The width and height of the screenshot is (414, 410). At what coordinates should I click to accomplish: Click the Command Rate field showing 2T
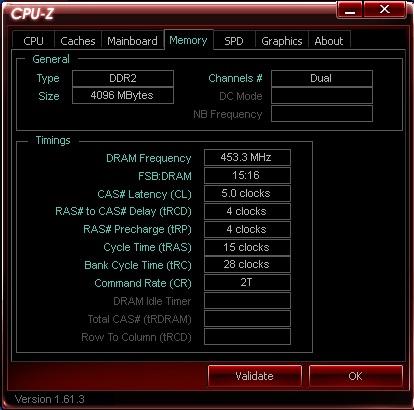point(247,283)
